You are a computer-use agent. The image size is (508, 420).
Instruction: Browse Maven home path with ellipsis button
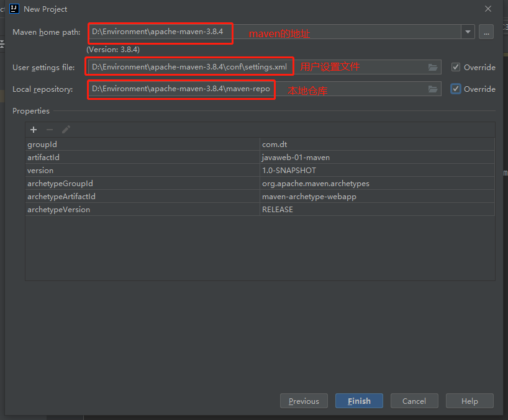(486, 32)
